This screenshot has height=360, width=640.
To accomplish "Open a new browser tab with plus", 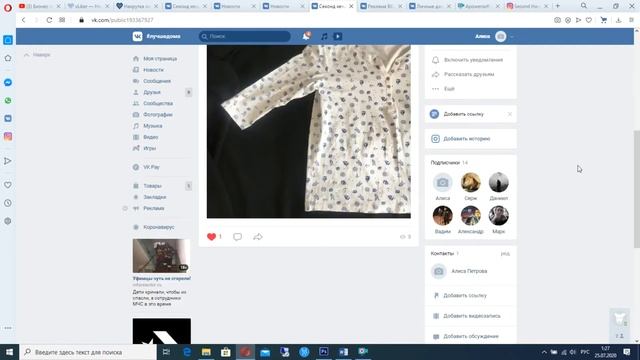I will point(558,6).
